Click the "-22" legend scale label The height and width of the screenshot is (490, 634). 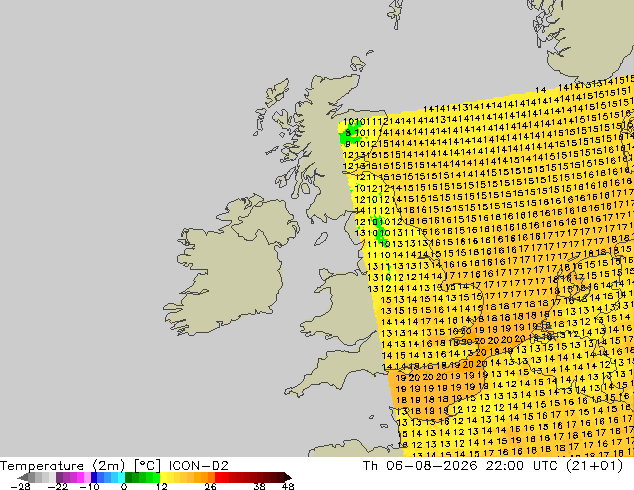(57, 486)
